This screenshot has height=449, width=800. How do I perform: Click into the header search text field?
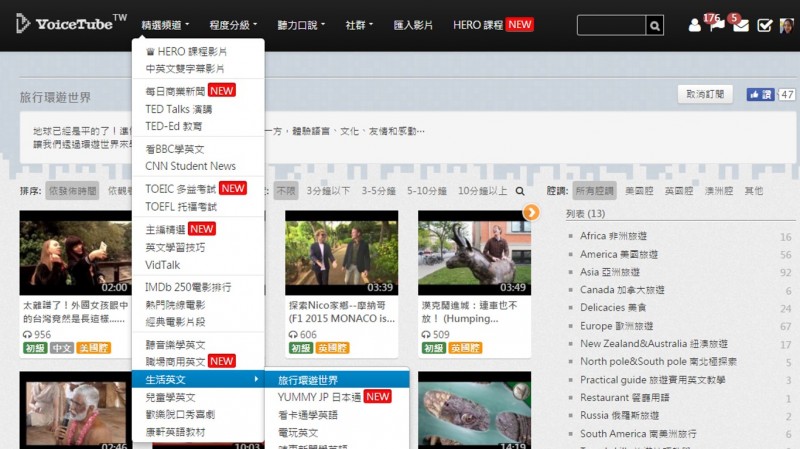(x=610, y=25)
